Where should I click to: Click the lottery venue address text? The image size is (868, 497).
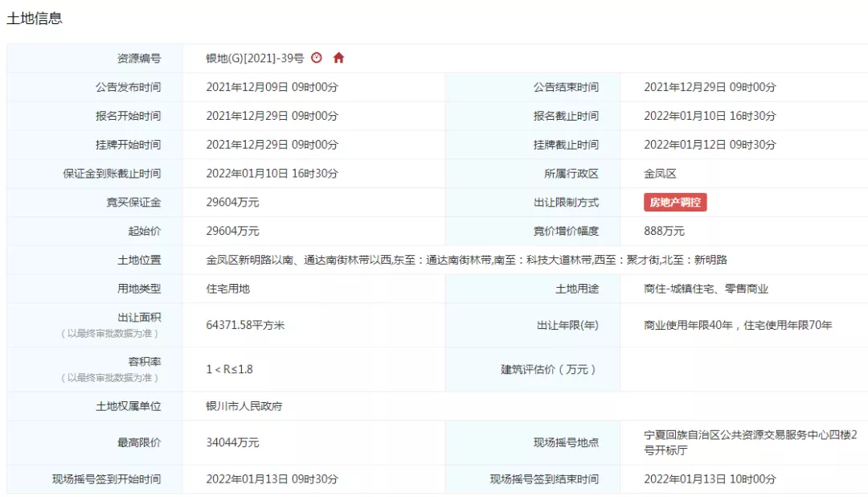pyautogui.click(x=750, y=442)
